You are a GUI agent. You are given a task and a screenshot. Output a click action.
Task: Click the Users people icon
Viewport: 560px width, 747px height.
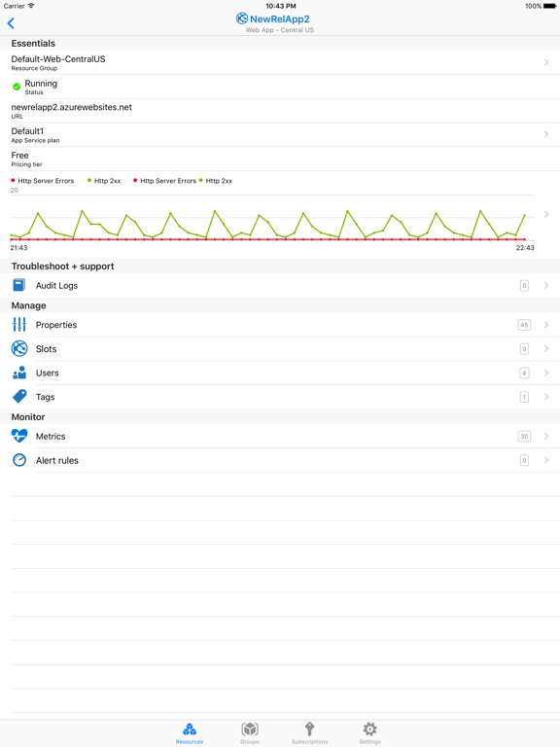19,373
